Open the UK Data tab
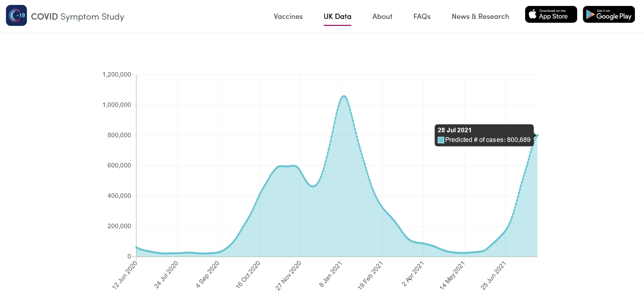 coord(337,16)
